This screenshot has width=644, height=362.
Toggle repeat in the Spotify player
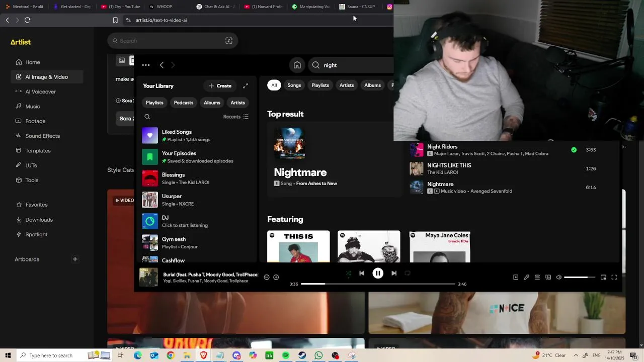coord(408,273)
